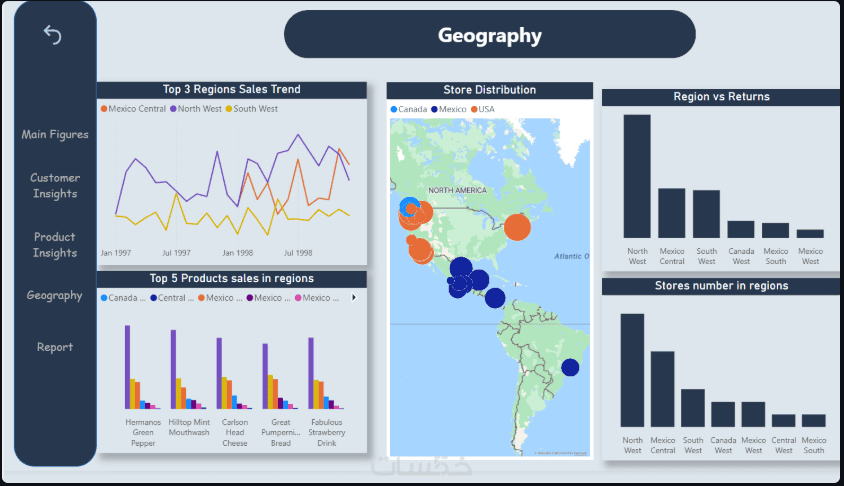Click the light blue Canada store bubble on map
Image resolution: width=844 pixels, height=486 pixels.
coord(409,207)
